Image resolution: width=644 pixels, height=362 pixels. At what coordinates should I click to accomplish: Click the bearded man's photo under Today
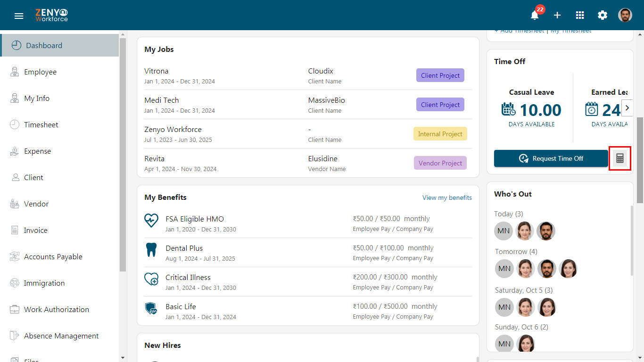(x=546, y=231)
